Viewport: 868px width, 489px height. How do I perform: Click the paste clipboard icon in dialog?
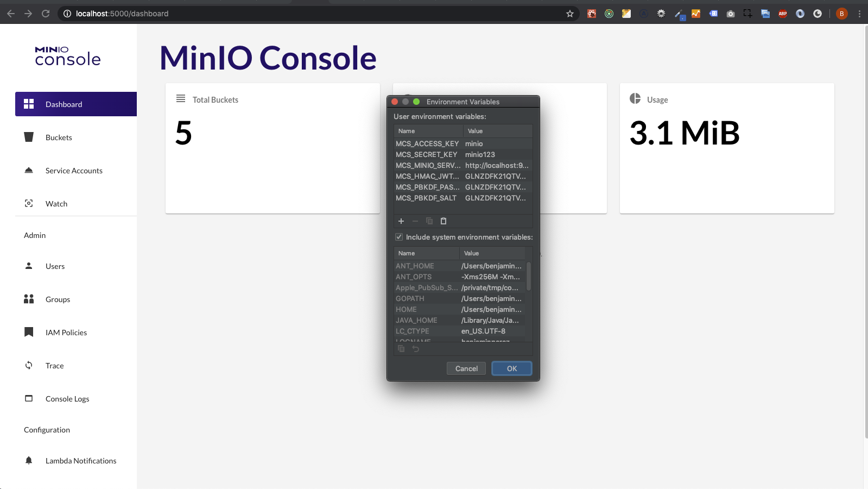(443, 221)
